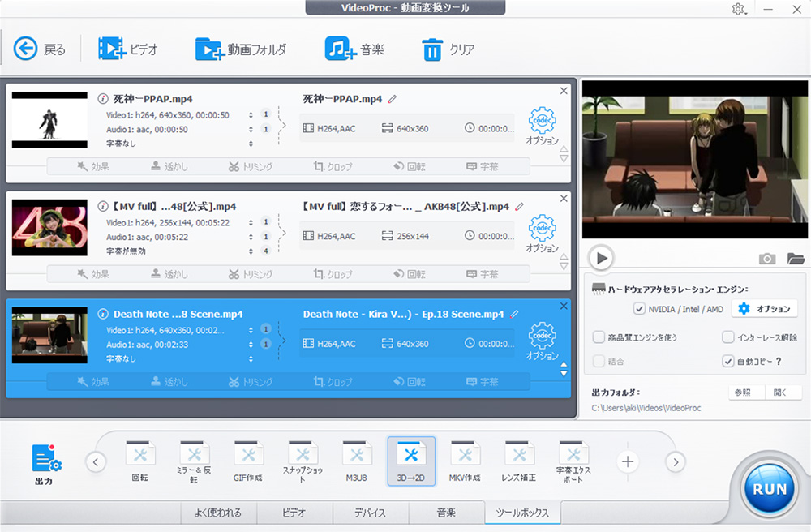The height and width of the screenshot is (532, 811).
Task: Change Audio1 track selector for Death Note file
Action: 251,345
